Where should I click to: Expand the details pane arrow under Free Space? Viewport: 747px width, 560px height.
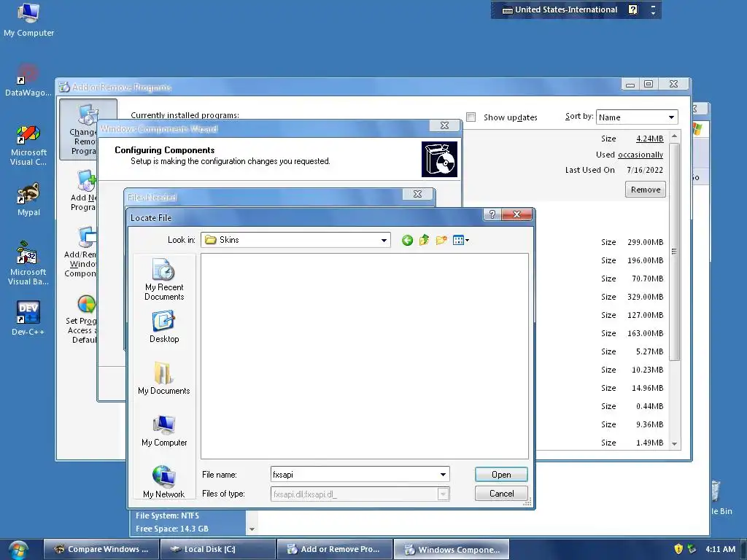point(252,529)
